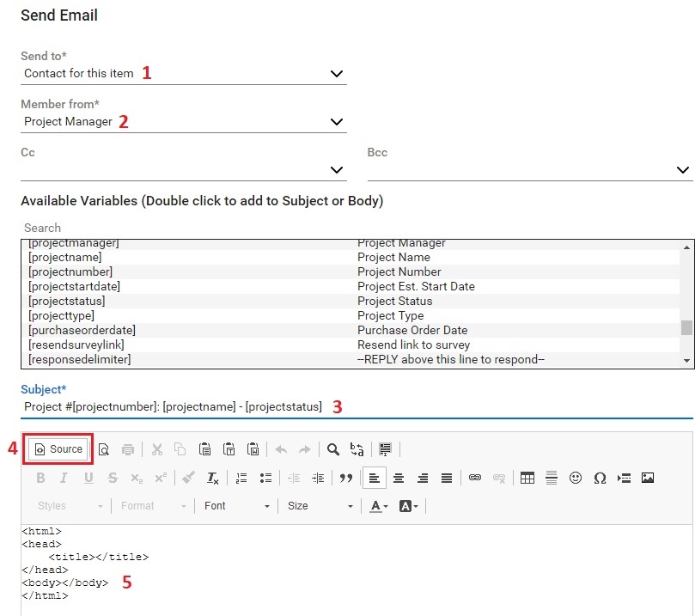Viewport: 695px width, 616px height.
Task: Open the Size dropdown
Action: click(320, 506)
